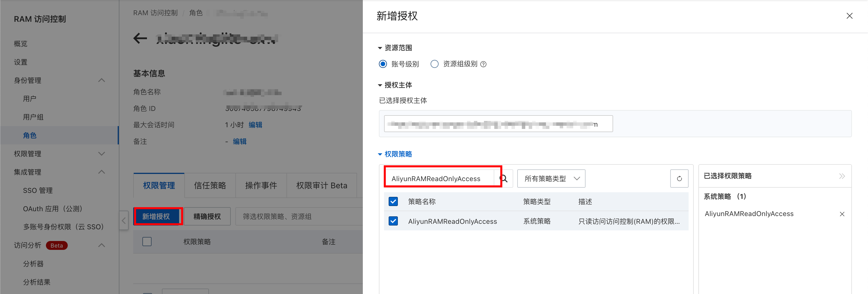Collapse the 访问分析 sidebar group
Image resolution: width=868 pixels, height=294 pixels.
pyautogui.click(x=101, y=245)
